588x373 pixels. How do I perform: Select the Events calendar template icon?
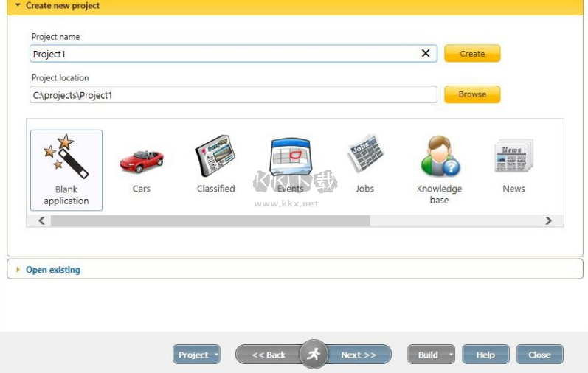click(290, 156)
